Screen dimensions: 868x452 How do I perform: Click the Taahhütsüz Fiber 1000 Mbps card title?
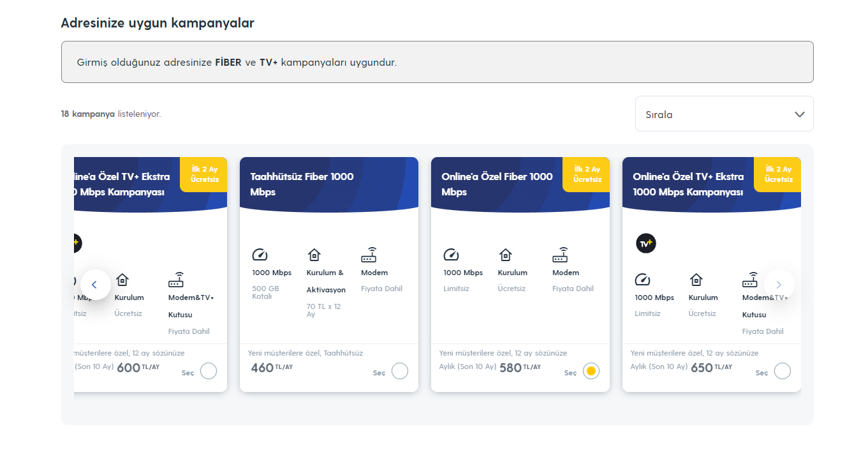coord(302,184)
